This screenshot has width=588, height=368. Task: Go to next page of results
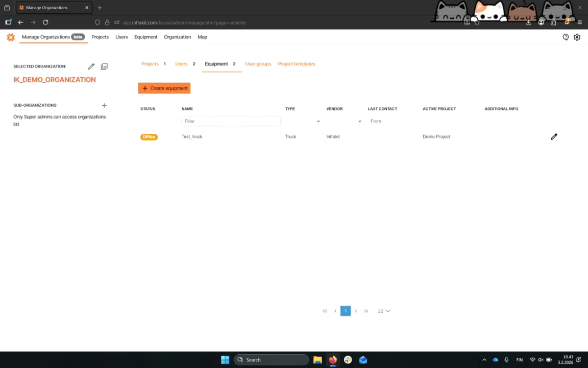(356, 311)
